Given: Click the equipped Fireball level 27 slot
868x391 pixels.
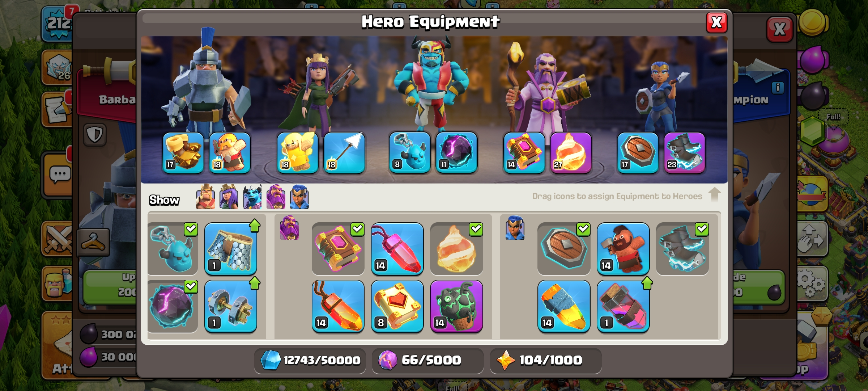Looking at the screenshot, I should point(571,153).
